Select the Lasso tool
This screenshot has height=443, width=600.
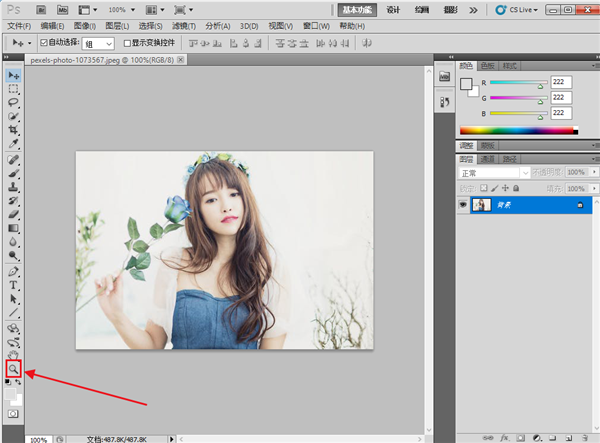(x=14, y=103)
